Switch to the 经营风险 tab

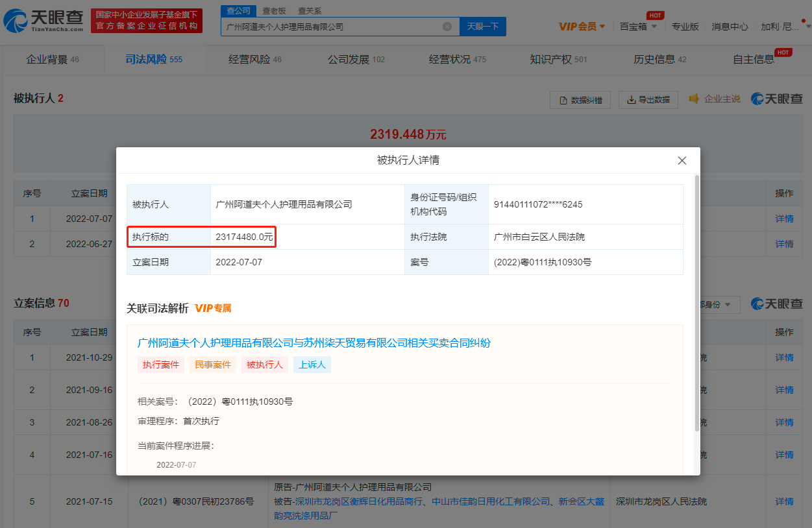pos(255,60)
